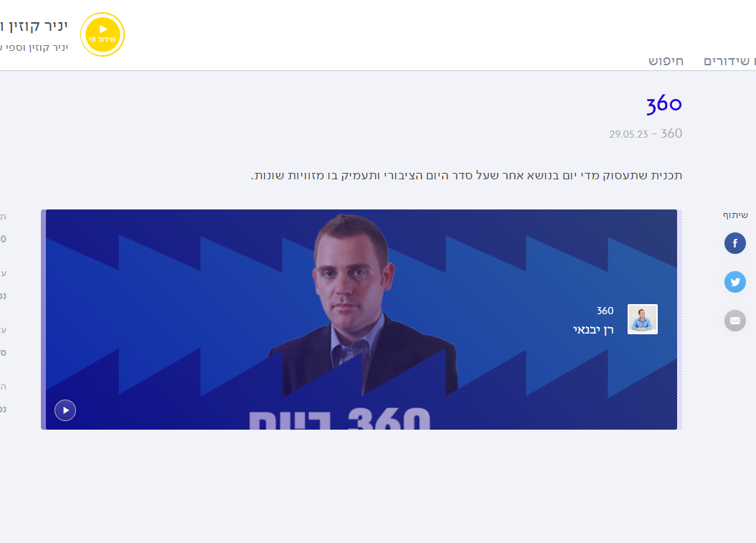Share the episode on Twitter
Screen dimensions: 756x543
pos(734,282)
